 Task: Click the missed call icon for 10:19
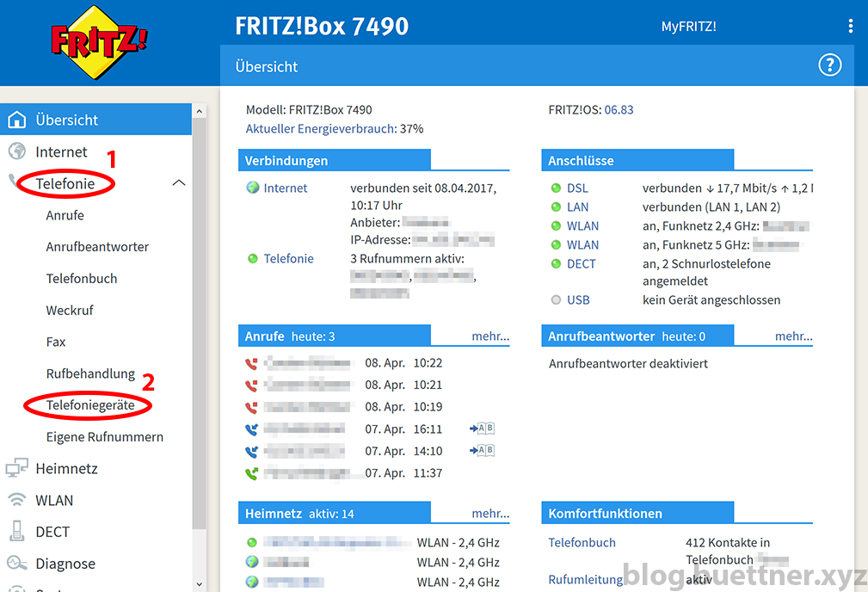coord(251,408)
